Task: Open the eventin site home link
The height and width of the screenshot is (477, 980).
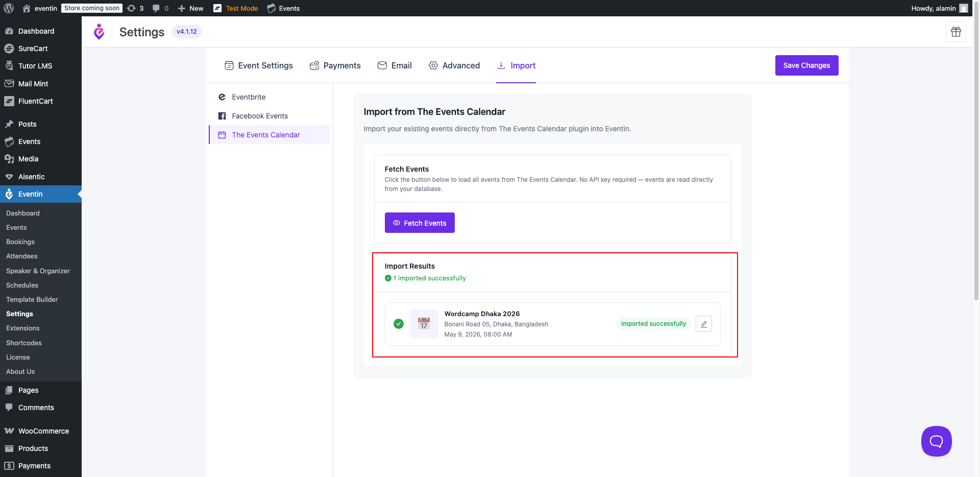Action: [x=40, y=8]
